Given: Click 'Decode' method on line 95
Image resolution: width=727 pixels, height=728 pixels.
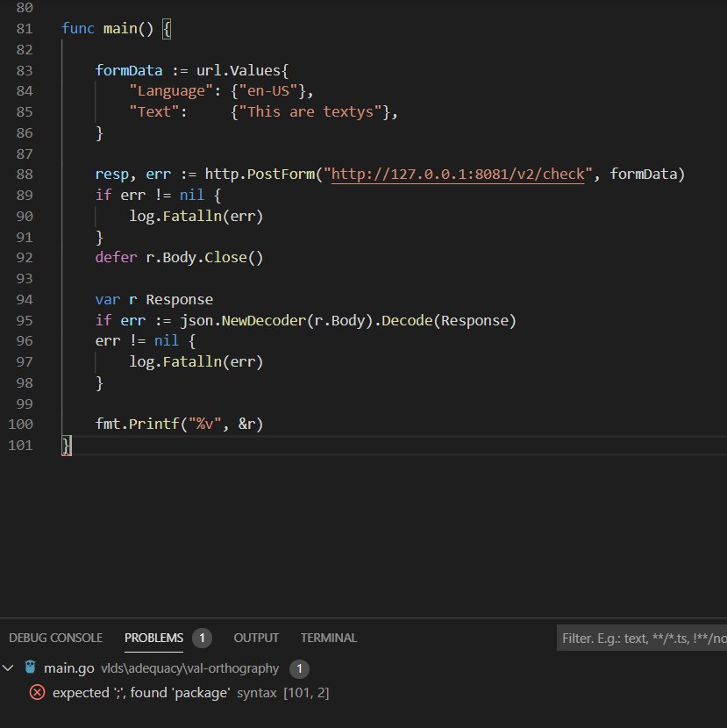Looking at the screenshot, I should click(x=407, y=320).
